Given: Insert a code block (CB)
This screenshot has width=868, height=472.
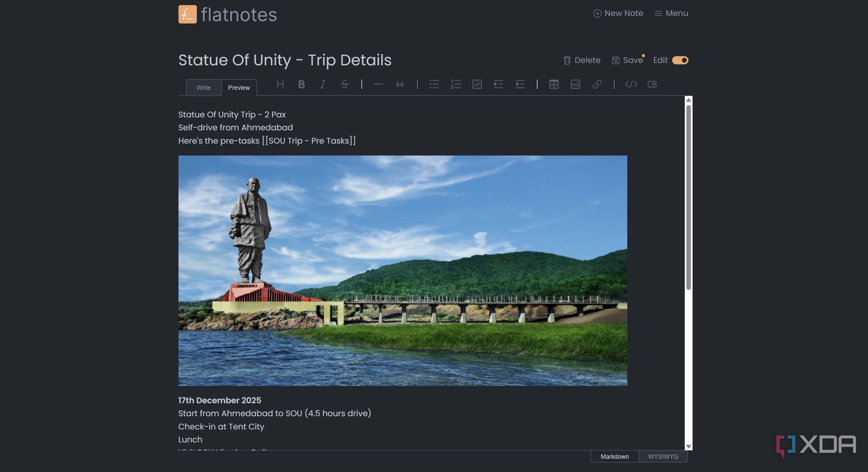Looking at the screenshot, I should coord(652,84).
